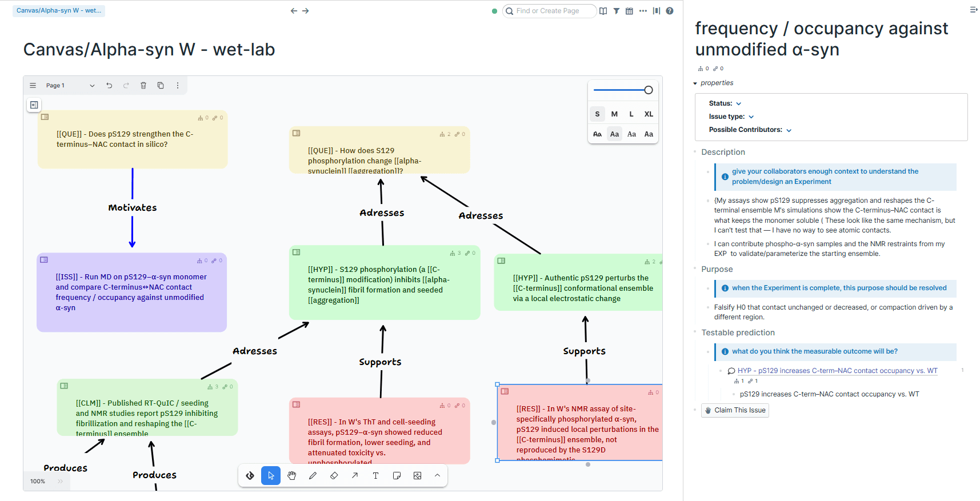
Task: Open the Issue type dropdown
Action: pyautogui.click(x=751, y=117)
